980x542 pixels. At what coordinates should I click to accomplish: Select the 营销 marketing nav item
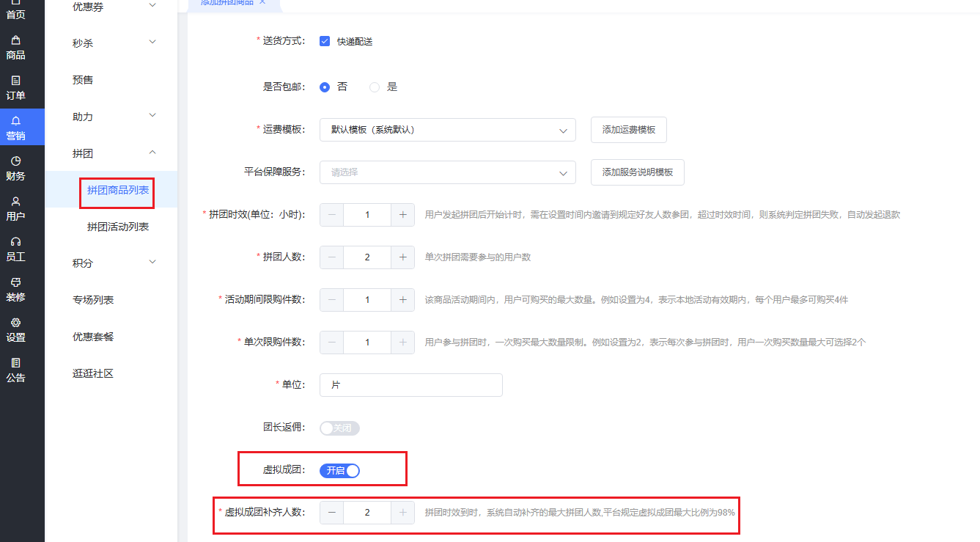pos(22,127)
